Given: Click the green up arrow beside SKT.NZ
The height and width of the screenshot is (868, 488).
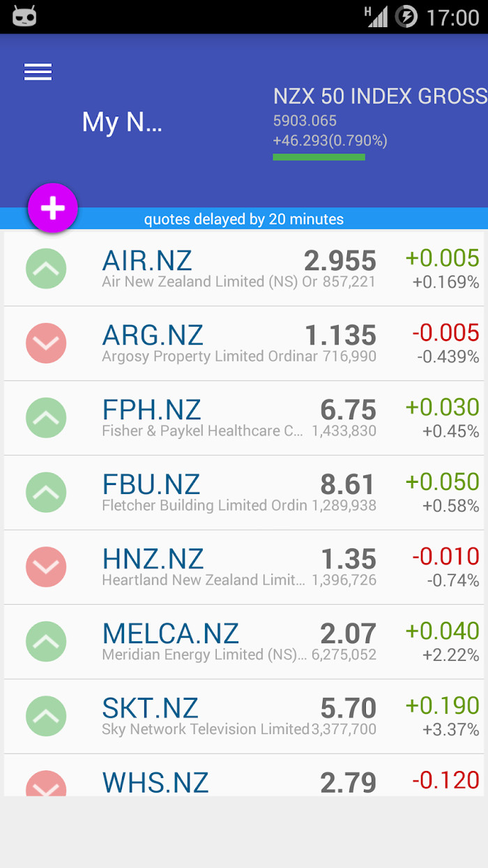Looking at the screenshot, I should point(46,717).
